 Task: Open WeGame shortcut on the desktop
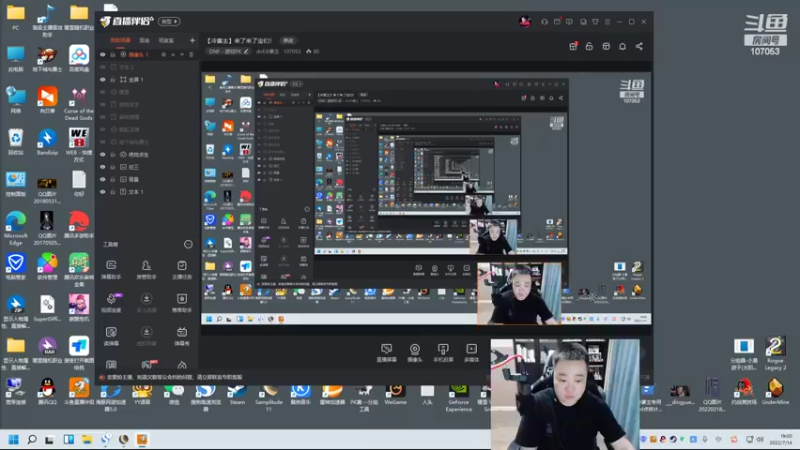[x=395, y=395]
